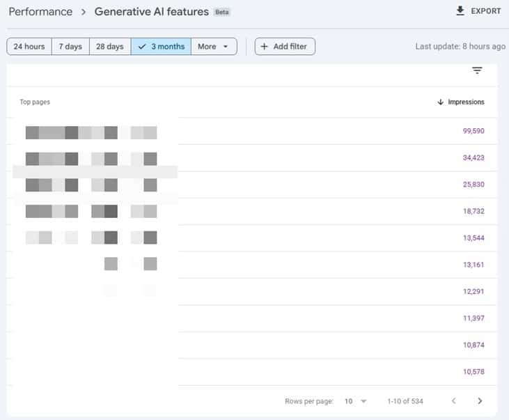This screenshot has width=509, height=420.
Task: Open the first page row with 99,590 impressions
Action: 252,131
